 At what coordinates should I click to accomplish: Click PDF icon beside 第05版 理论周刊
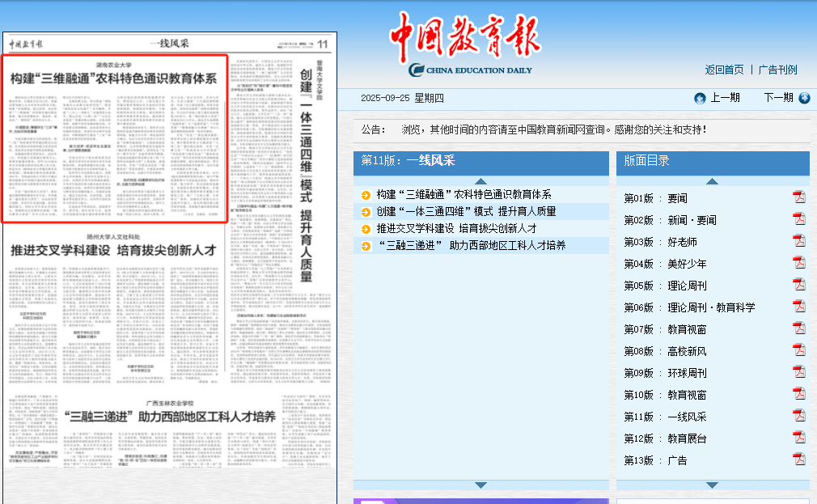point(798,285)
